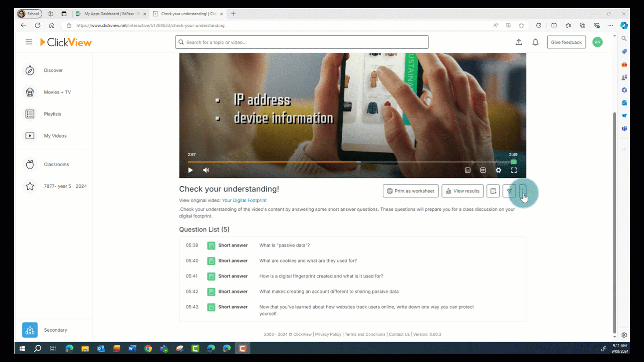Image resolution: width=644 pixels, height=362 pixels.
Task: Toggle browser split screen view
Action: click(x=554, y=25)
